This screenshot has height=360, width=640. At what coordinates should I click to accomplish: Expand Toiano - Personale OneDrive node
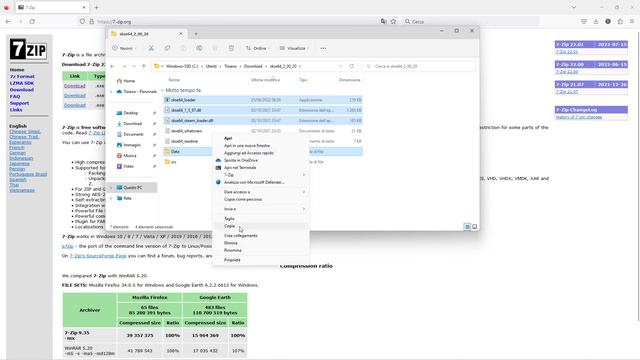pos(111,91)
